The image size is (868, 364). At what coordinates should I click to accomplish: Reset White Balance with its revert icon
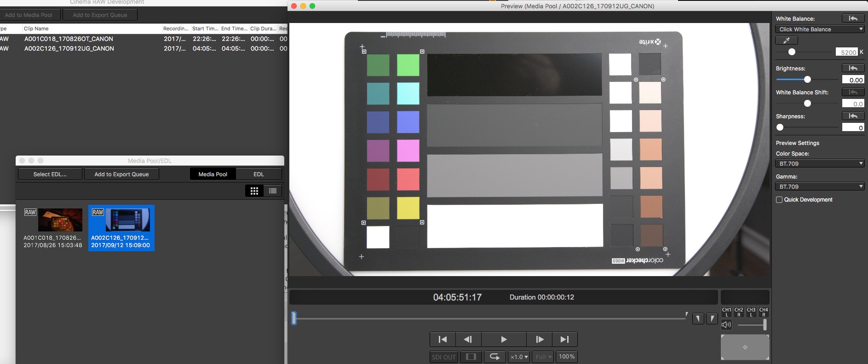pyautogui.click(x=853, y=18)
